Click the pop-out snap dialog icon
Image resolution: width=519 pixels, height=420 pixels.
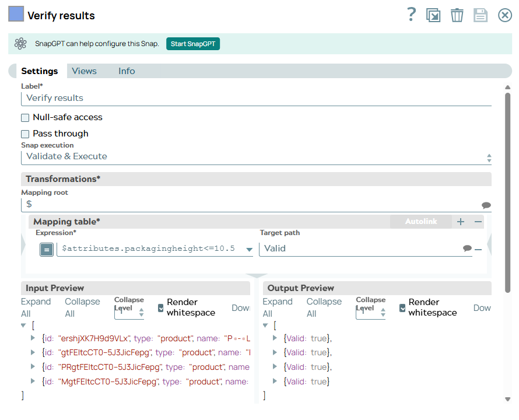pyautogui.click(x=433, y=15)
